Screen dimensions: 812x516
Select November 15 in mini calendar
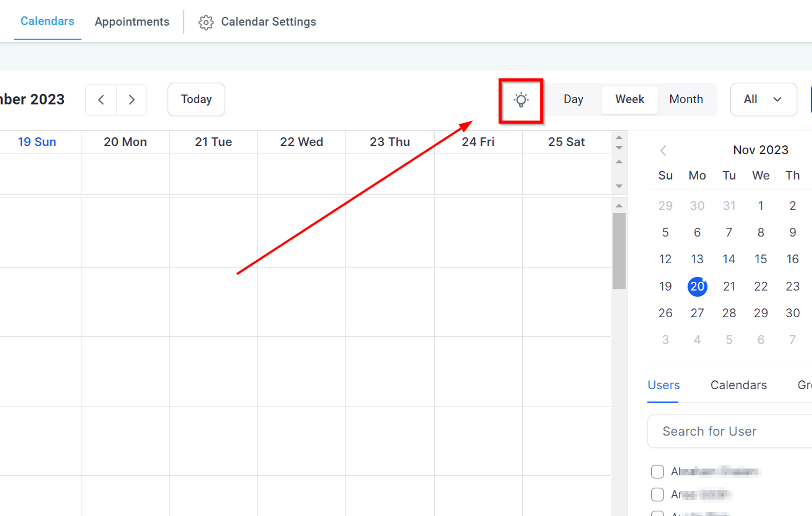pos(760,259)
